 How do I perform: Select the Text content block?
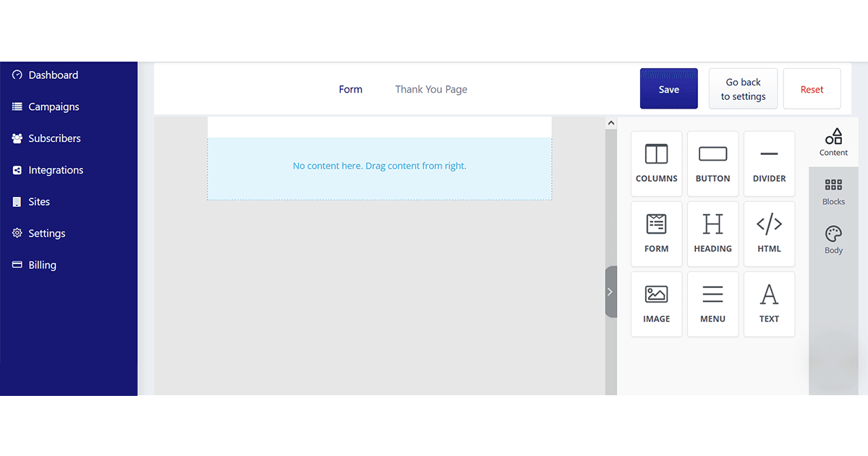pos(769,304)
